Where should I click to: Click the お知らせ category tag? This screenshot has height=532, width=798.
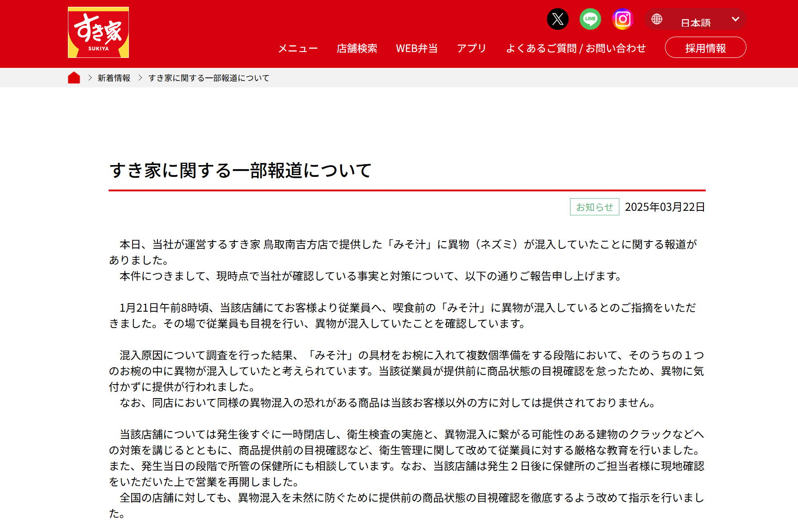[x=594, y=207]
